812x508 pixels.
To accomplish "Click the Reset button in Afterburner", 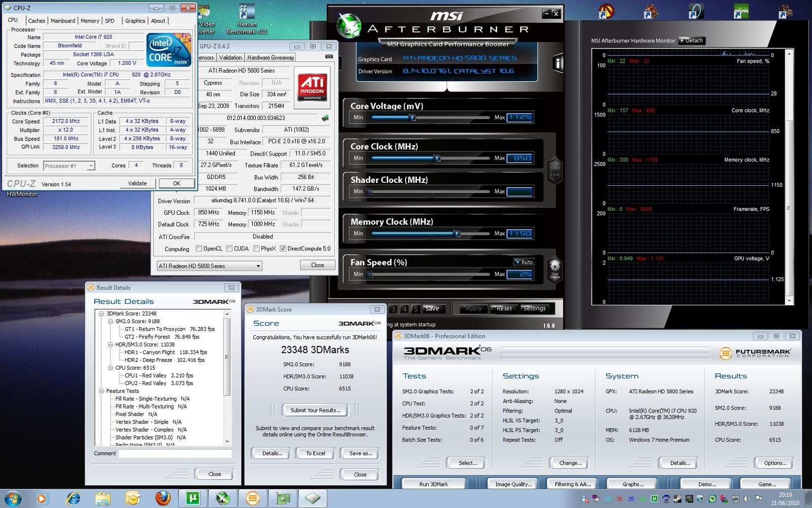I will (x=504, y=308).
